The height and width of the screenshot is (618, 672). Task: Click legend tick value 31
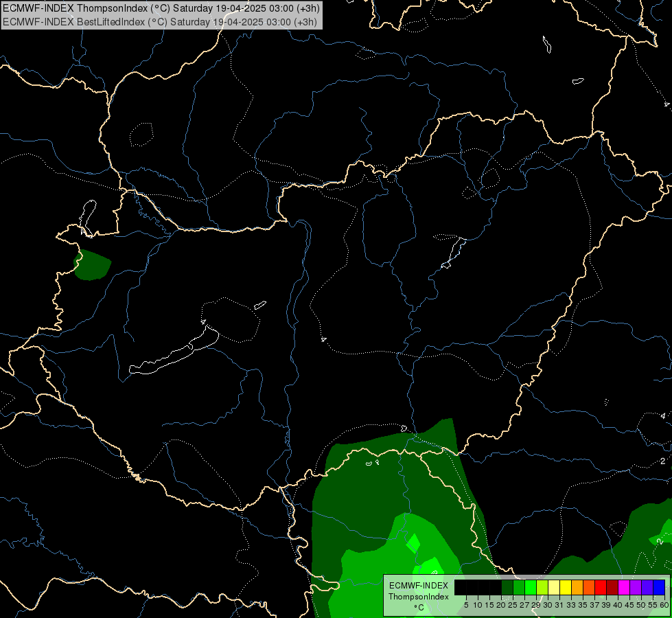[559, 605]
